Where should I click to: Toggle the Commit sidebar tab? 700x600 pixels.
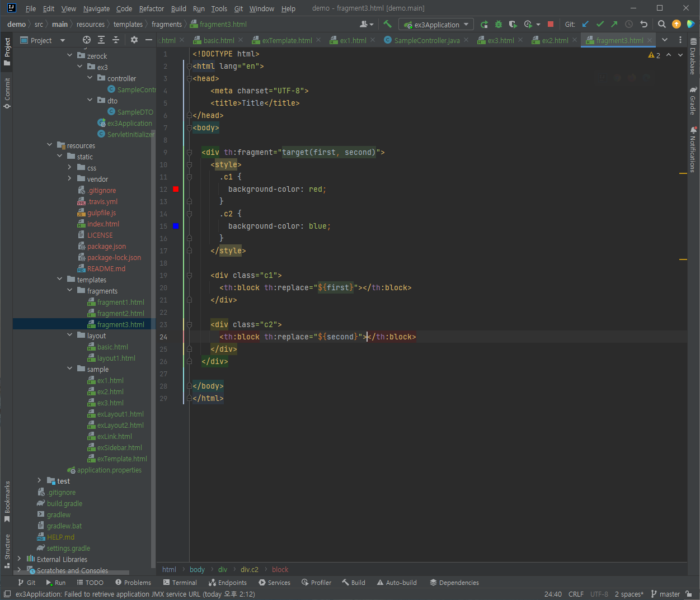[7, 93]
